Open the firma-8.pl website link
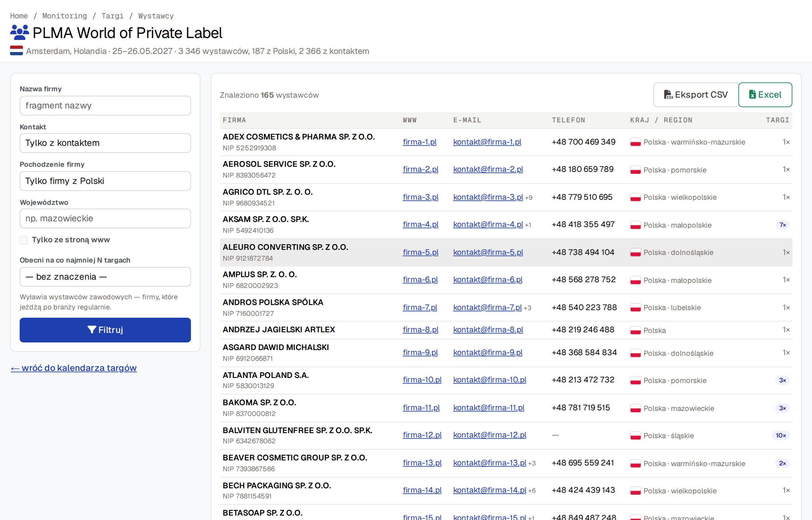The image size is (812, 520). click(x=421, y=329)
